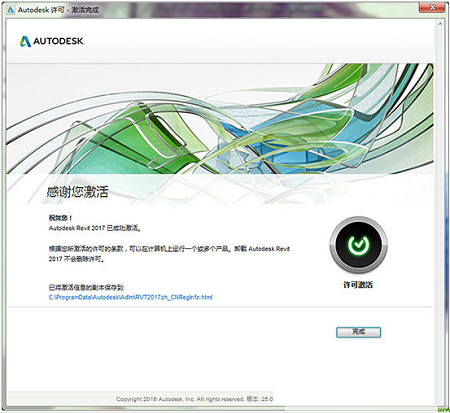Click the 已将激活信息的副本保存到 label
The image size is (450, 413).
point(87,287)
